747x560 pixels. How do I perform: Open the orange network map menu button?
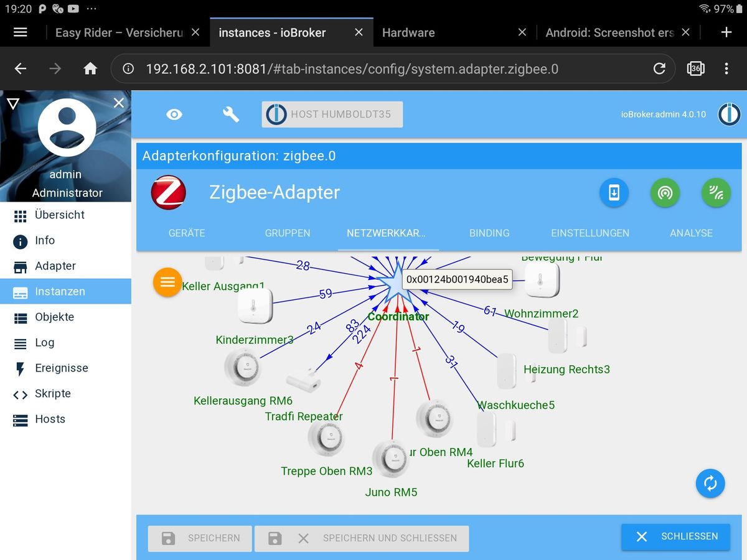pyautogui.click(x=167, y=282)
